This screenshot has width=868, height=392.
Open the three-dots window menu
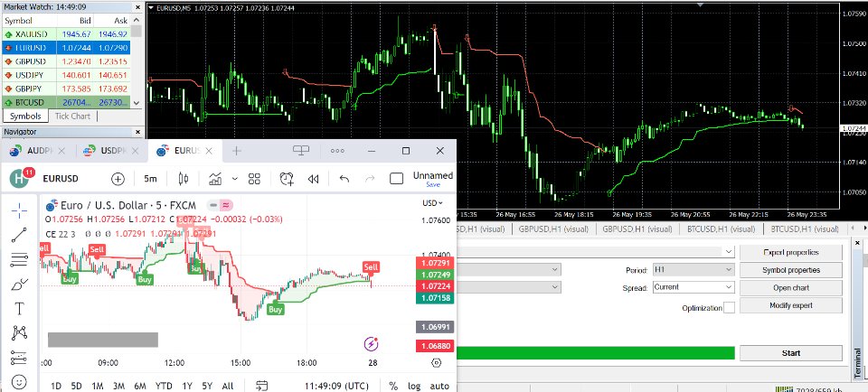click(x=337, y=150)
